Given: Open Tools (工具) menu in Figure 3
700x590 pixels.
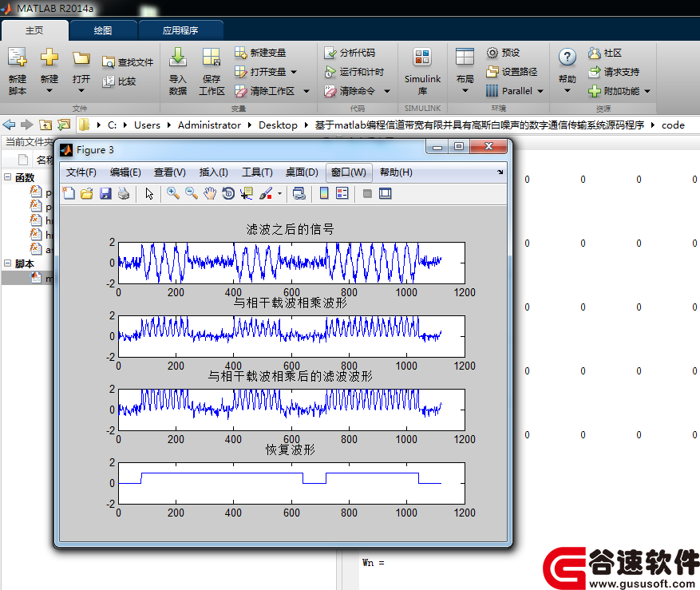Looking at the screenshot, I should point(257,172).
